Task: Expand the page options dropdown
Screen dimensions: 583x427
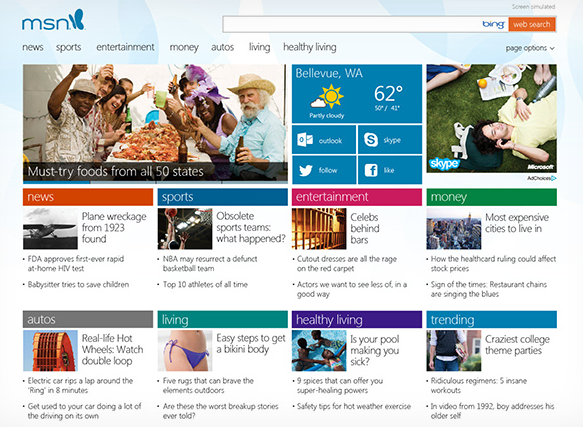Action: pyautogui.click(x=530, y=48)
